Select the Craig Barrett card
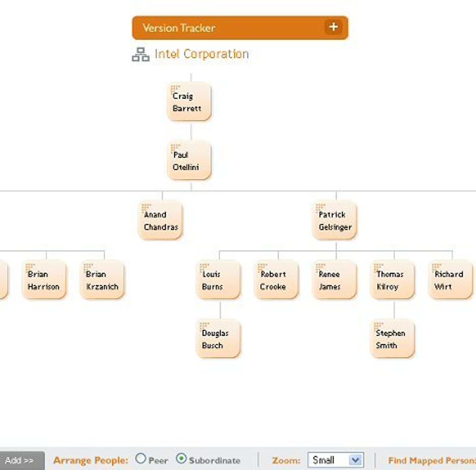The image size is (476, 470). point(189,101)
